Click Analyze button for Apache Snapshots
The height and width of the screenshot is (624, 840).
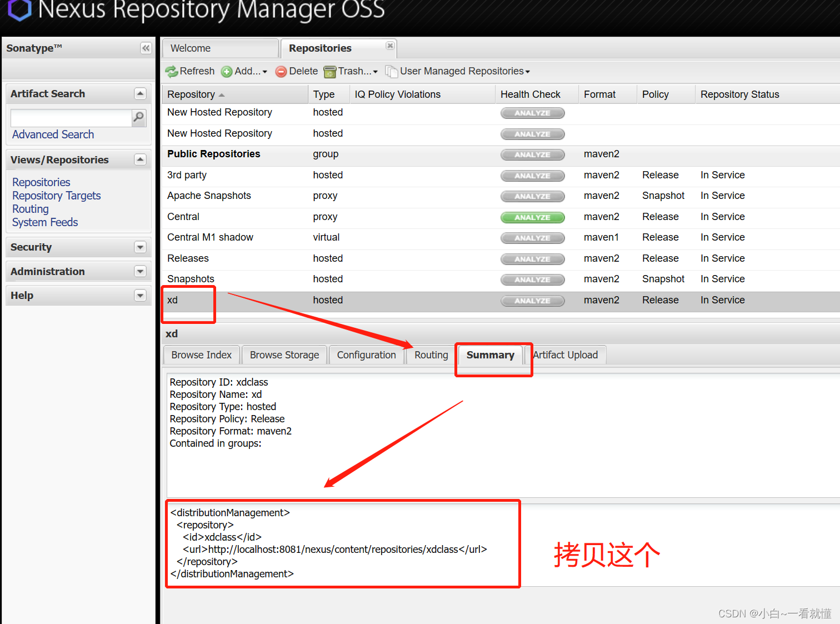pos(532,196)
